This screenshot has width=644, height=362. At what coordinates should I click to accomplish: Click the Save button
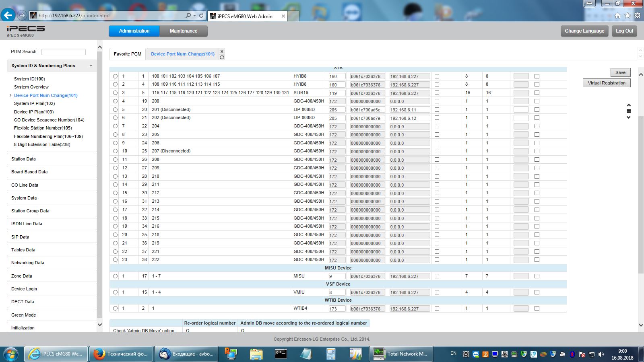tap(620, 72)
